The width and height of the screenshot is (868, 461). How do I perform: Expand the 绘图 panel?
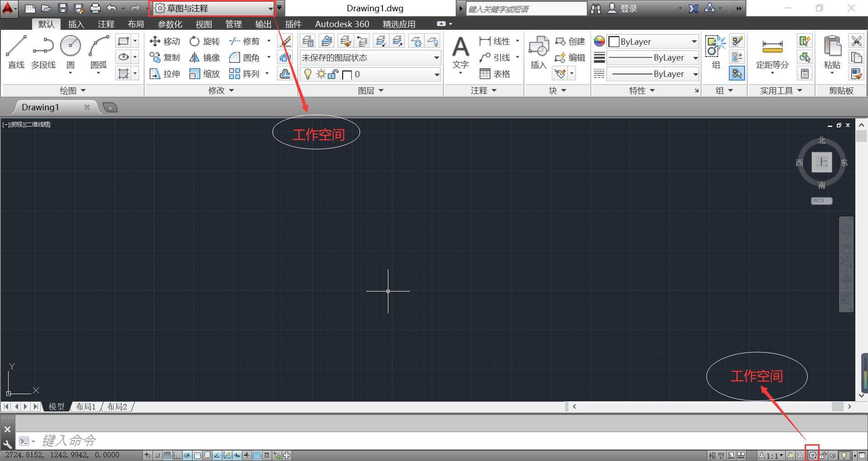(72, 90)
